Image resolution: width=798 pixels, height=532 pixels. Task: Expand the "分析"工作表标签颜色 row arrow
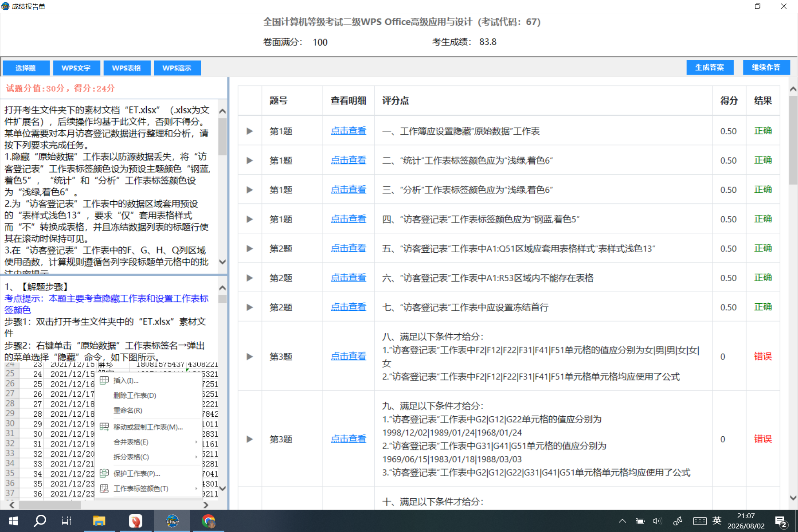250,190
